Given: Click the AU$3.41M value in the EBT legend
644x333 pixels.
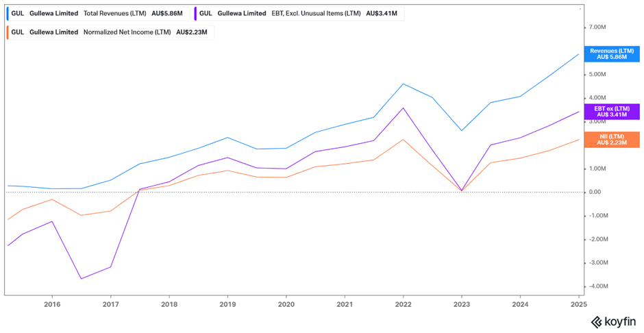Looking at the screenshot, I should coord(382,13).
